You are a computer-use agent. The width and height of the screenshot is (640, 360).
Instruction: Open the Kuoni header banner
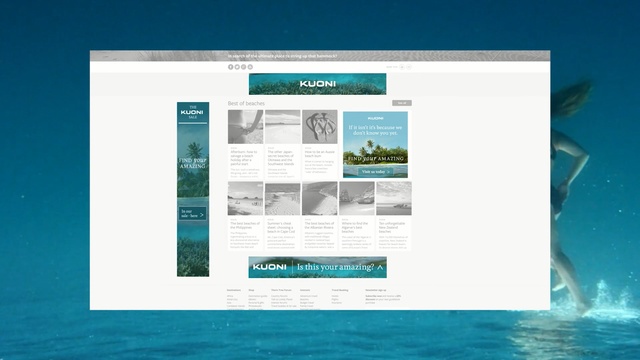click(318, 84)
